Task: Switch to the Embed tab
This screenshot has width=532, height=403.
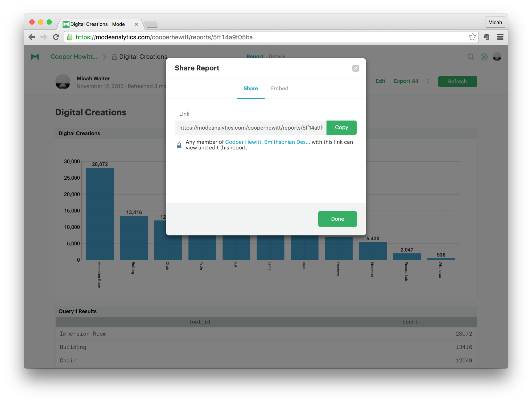Action: 279,89
